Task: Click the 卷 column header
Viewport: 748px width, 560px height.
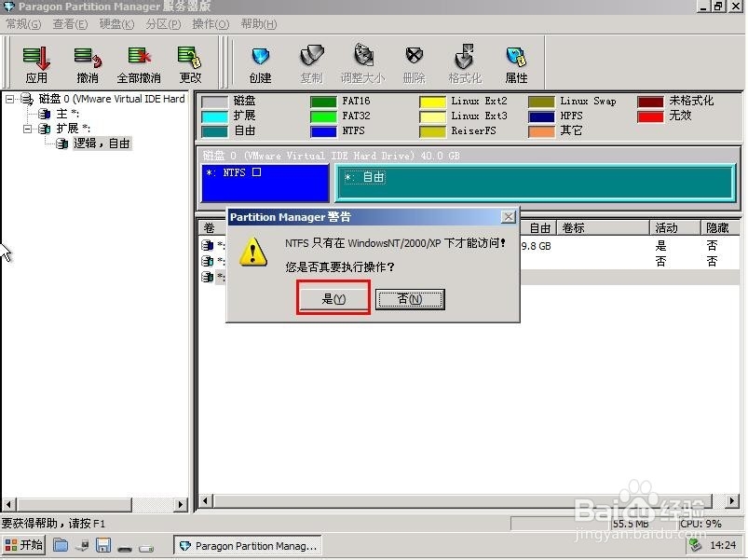Action: 211,228
